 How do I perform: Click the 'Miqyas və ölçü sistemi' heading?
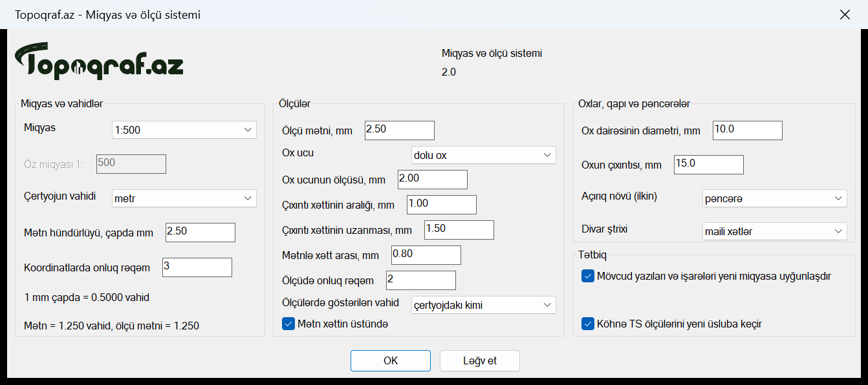click(492, 53)
